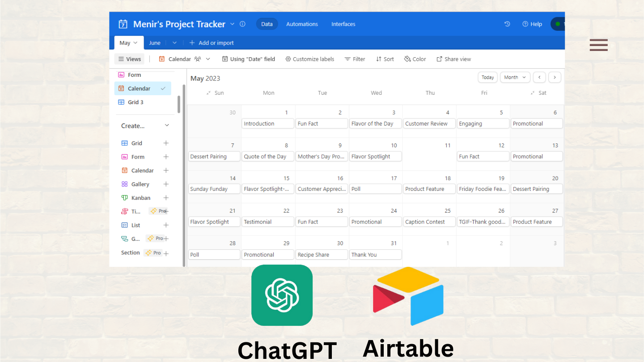Open the Customer Appreci... event on May 16
The height and width of the screenshot is (362, 644).
point(322,189)
